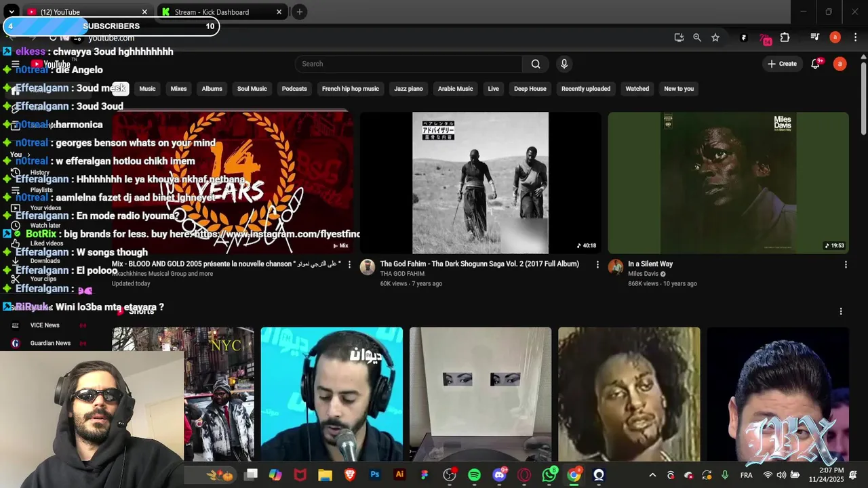Select the Music filter chip
Image resolution: width=868 pixels, height=488 pixels.
147,89
